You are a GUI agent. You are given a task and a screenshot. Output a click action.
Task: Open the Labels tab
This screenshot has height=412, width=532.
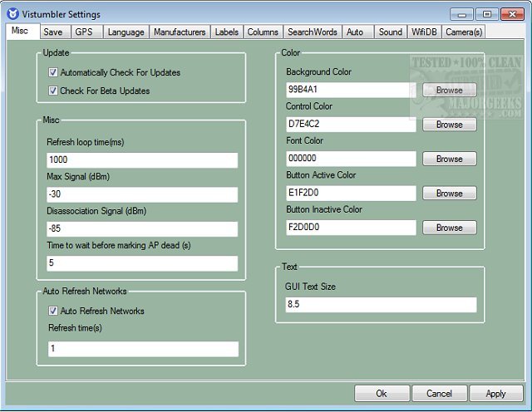[227, 32]
